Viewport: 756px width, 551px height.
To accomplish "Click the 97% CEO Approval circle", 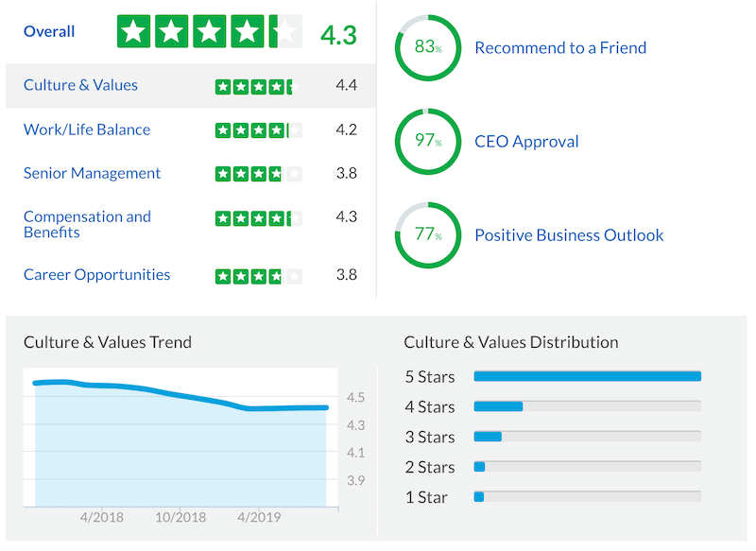I will tap(427, 141).
